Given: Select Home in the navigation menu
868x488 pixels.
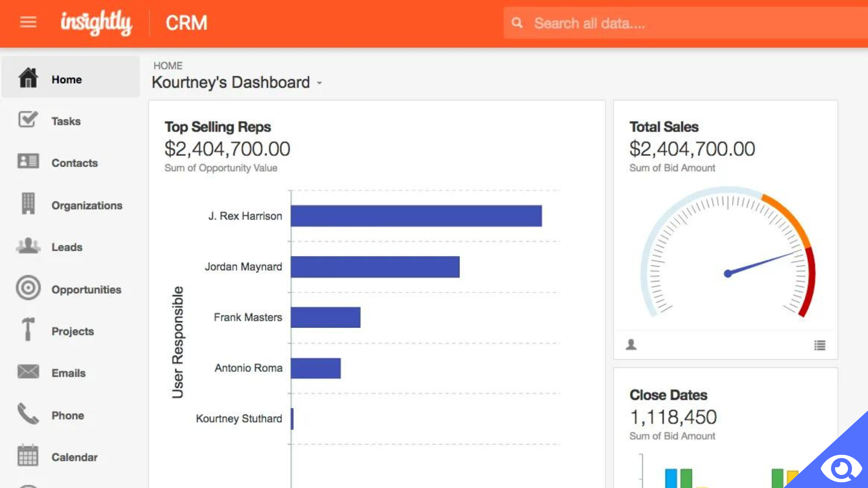Looking at the screenshot, I should (66, 79).
